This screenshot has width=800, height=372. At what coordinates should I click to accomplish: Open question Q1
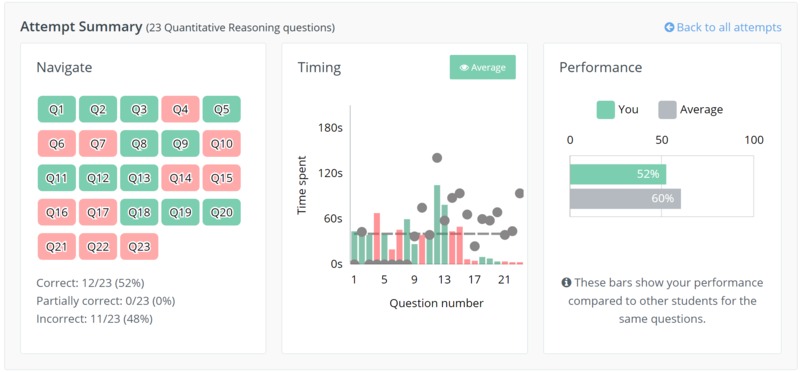pos(57,109)
